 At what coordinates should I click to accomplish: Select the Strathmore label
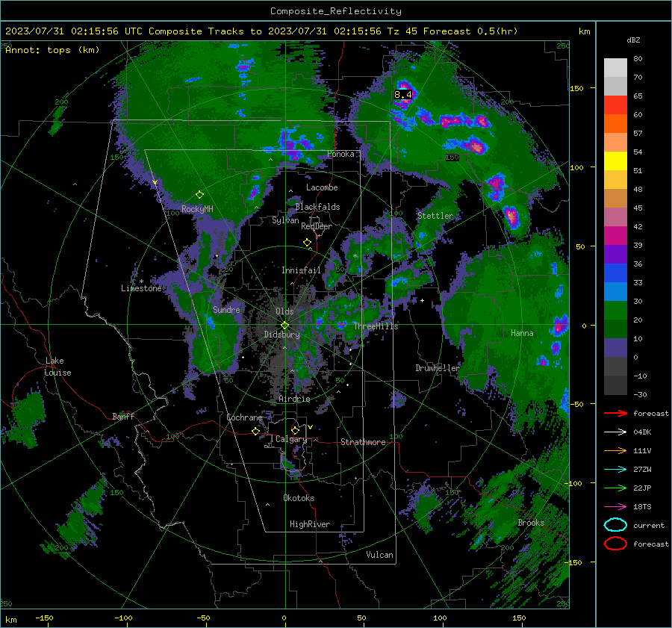coord(363,442)
